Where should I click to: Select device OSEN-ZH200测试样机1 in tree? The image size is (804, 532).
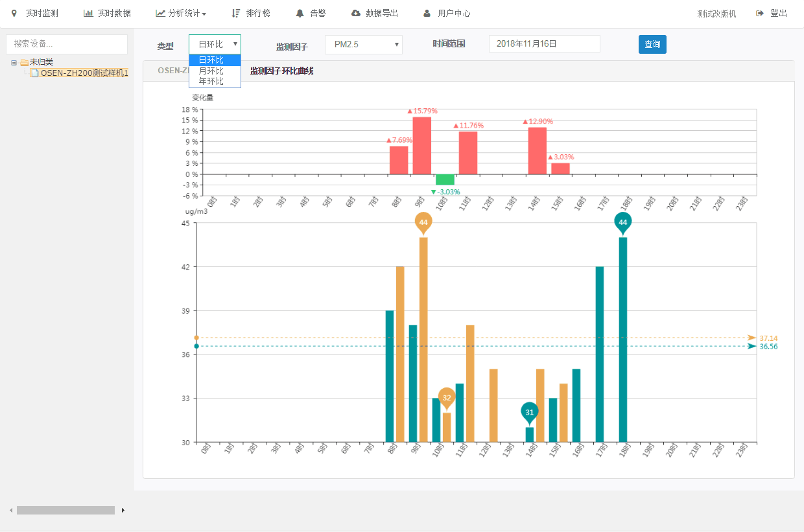pos(84,73)
